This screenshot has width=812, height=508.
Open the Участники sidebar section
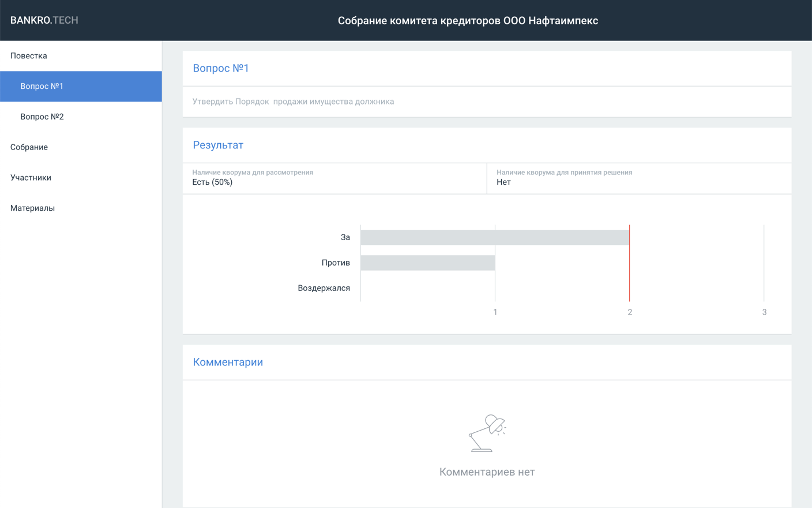(x=81, y=178)
